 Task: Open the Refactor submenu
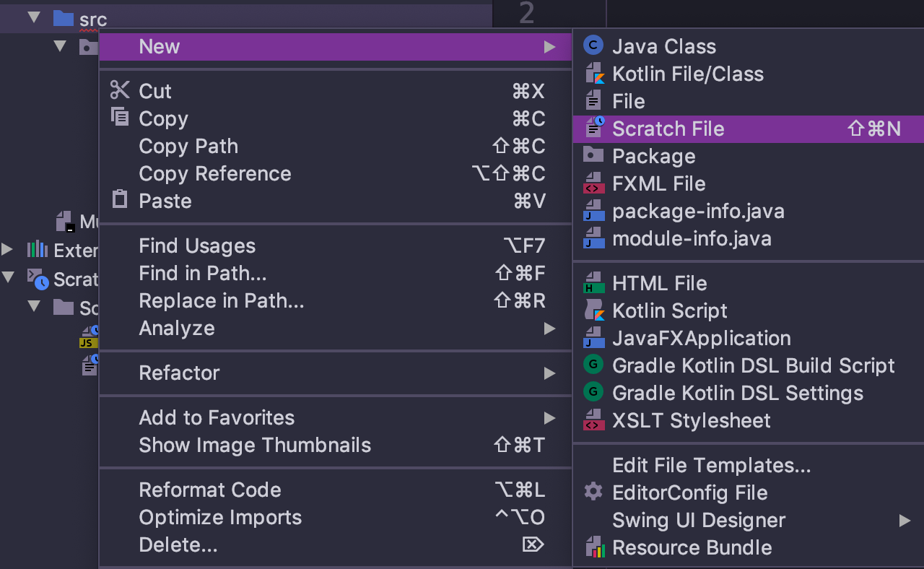[178, 373]
